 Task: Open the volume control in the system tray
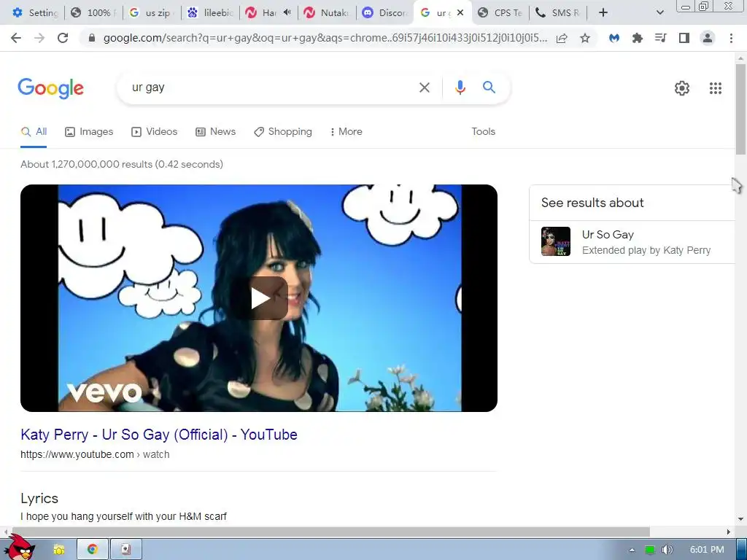pyautogui.click(x=667, y=550)
